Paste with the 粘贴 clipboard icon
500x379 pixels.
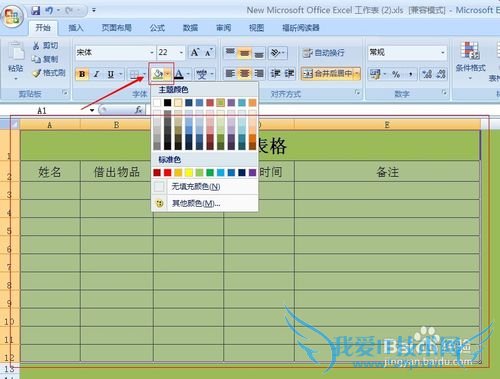click(x=16, y=52)
